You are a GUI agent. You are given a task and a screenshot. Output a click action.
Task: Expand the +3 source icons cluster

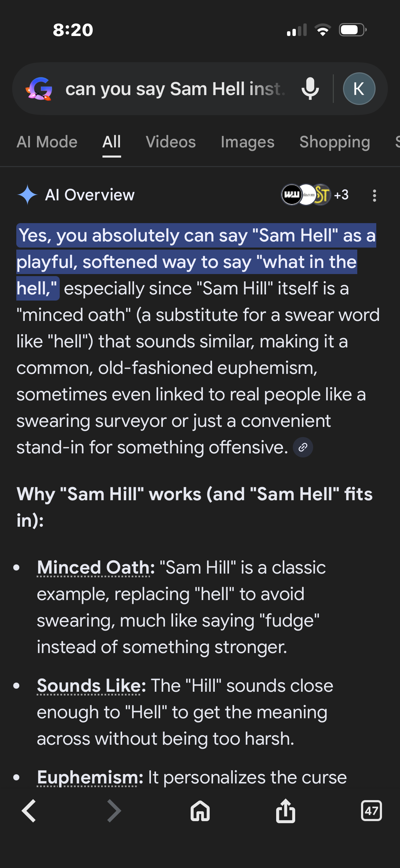(x=315, y=195)
